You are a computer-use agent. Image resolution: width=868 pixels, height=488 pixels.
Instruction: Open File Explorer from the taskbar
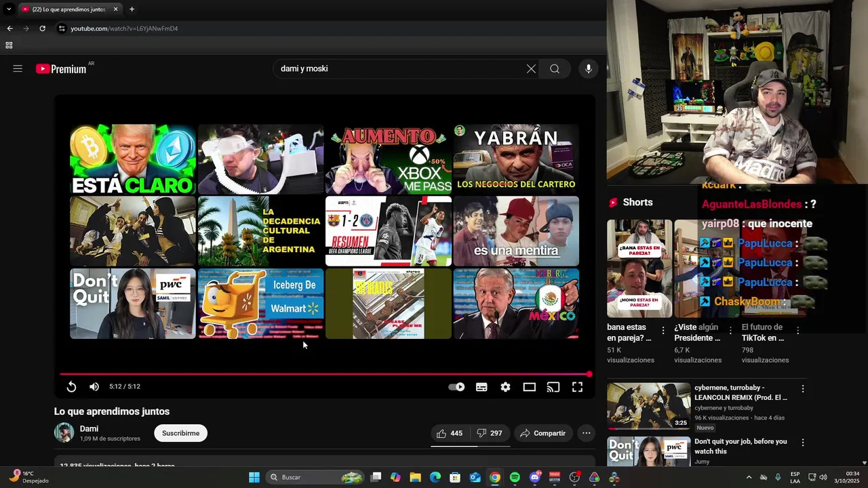[x=415, y=477]
